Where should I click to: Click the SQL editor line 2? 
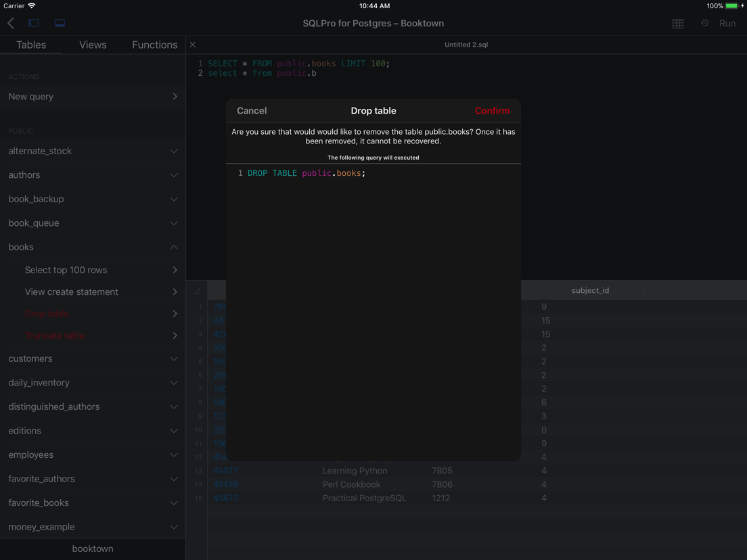[262, 73]
